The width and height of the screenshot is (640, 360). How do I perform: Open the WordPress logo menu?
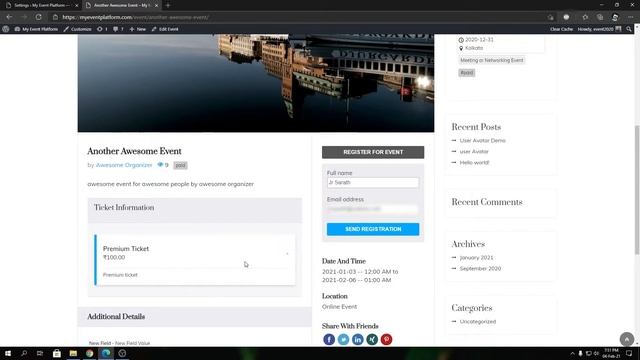click(x=6, y=29)
